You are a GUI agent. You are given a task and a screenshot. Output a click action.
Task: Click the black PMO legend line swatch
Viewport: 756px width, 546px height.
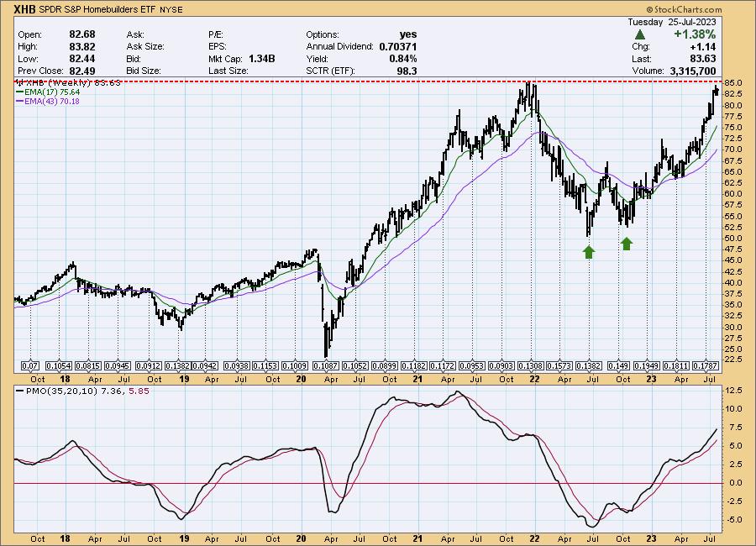pos(20,391)
